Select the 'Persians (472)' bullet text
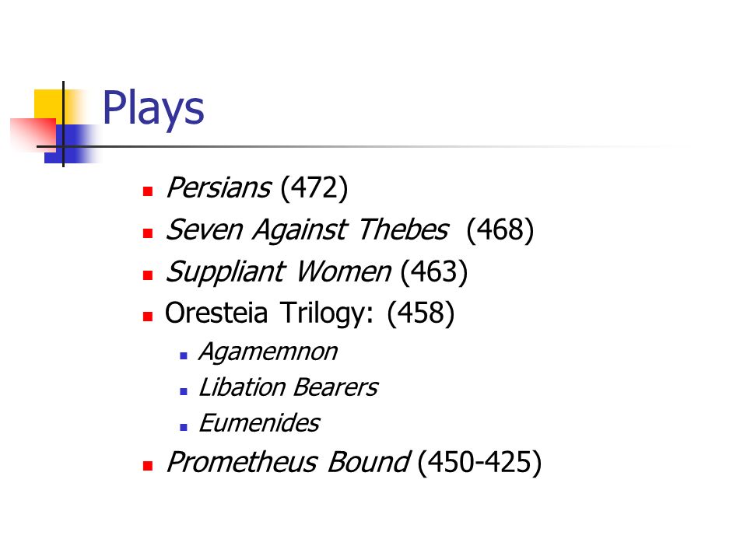 tap(258, 188)
